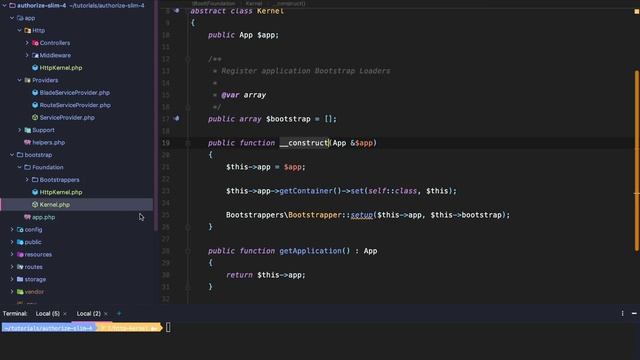Close the Local (5) terminal tab

click(65, 314)
